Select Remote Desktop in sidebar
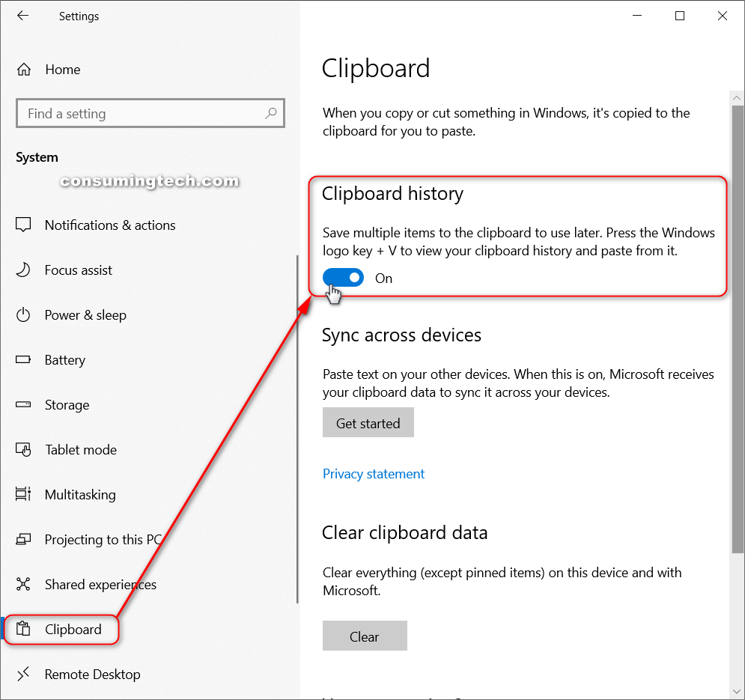Image resolution: width=745 pixels, height=700 pixels. coord(93,675)
